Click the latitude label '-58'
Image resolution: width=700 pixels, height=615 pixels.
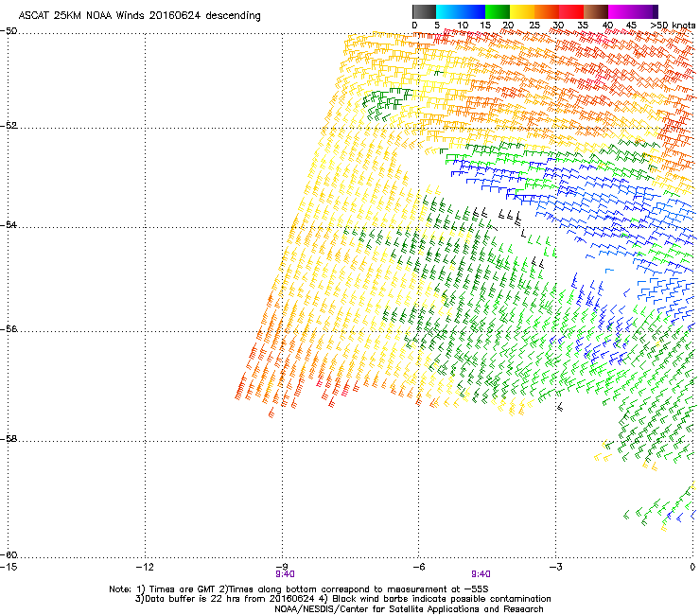click(x=9, y=439)
